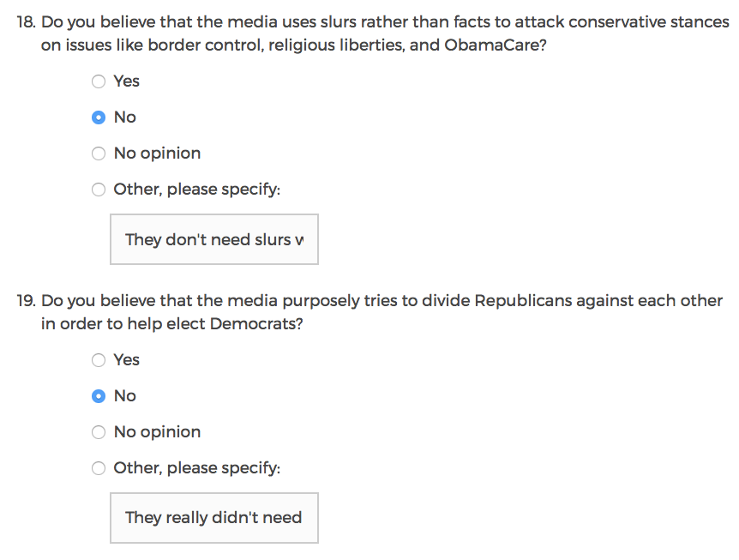Image resolution: width=739 pixels, height=560 pixels.
Task: Click the "No" label text under question 18
Action: click(x=124, y=117)
